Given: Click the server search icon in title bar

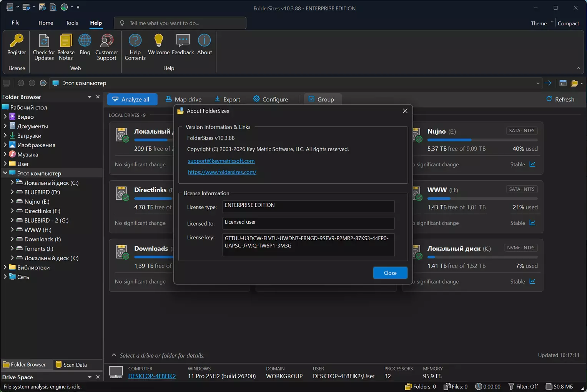Looking at the screenshot, I should 26,7.
